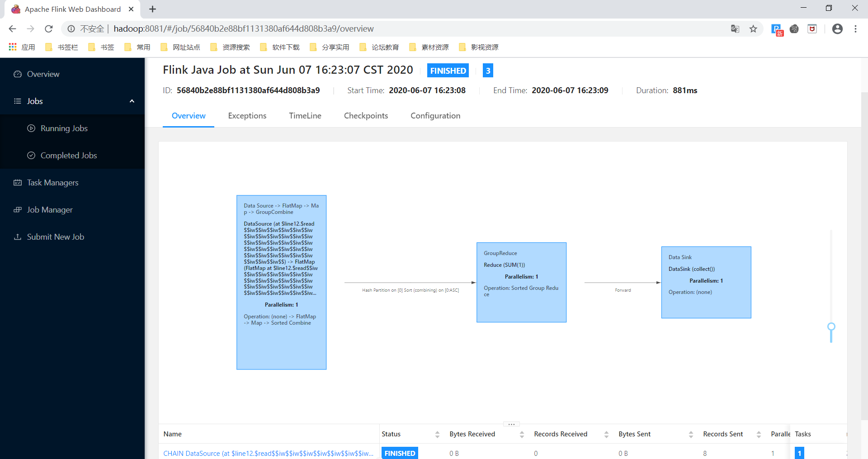
Task: Click the site security info icon
Action: (71, 29)
